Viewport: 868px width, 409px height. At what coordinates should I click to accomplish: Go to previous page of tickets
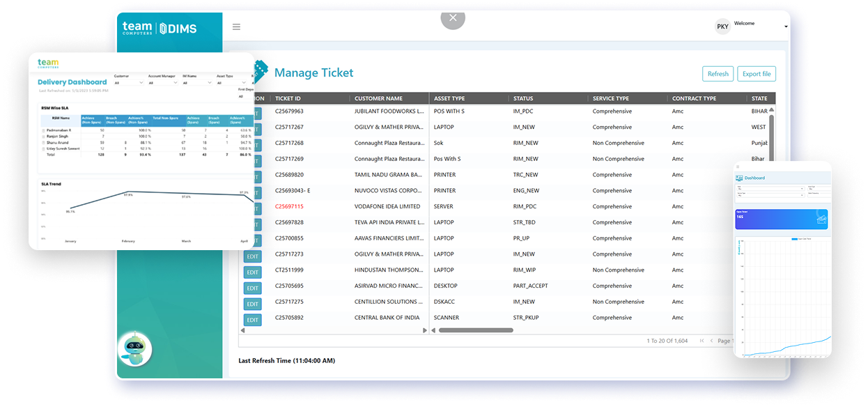tap(711, 341)
